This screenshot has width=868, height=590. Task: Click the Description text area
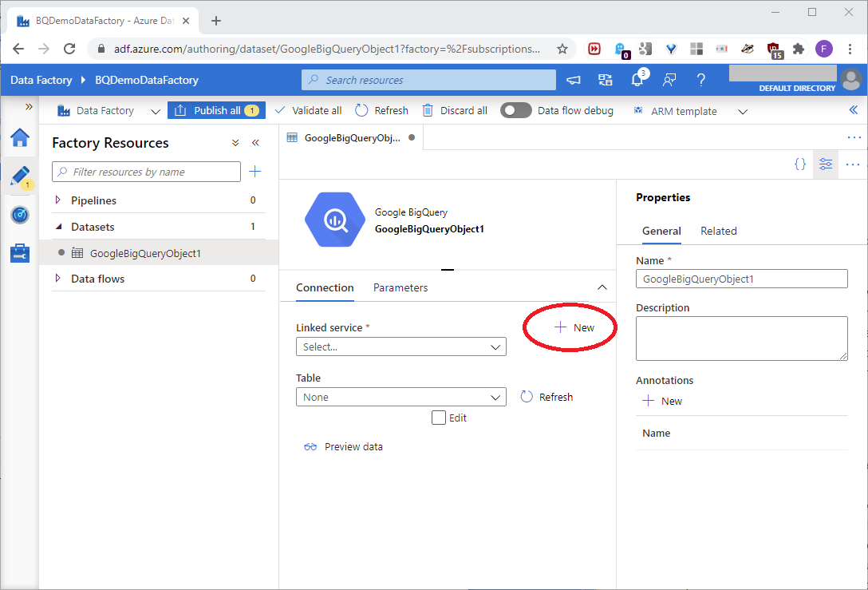coord(741,339)
